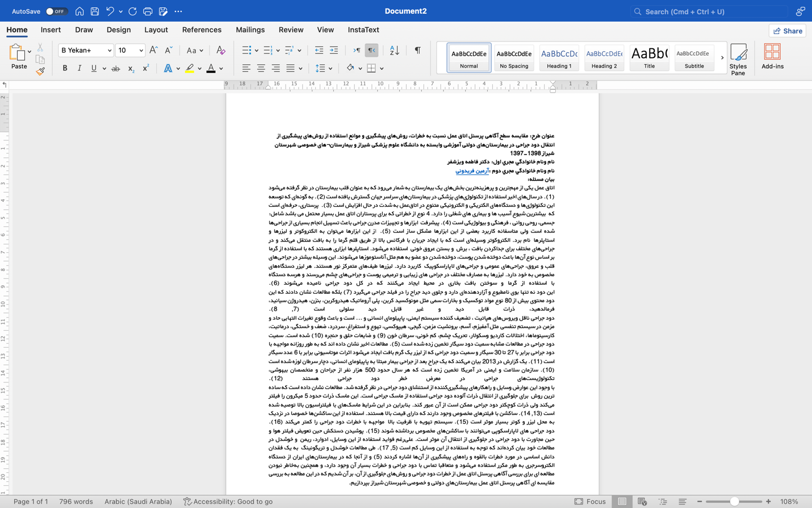The width and height of the screenshot is (812, 508).
Task: Open the quick access more options ellipsis
Action: coord(178,11)
